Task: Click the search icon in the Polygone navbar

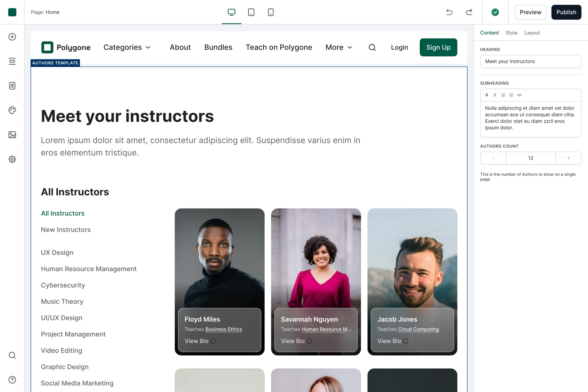Action: point(372,47)
